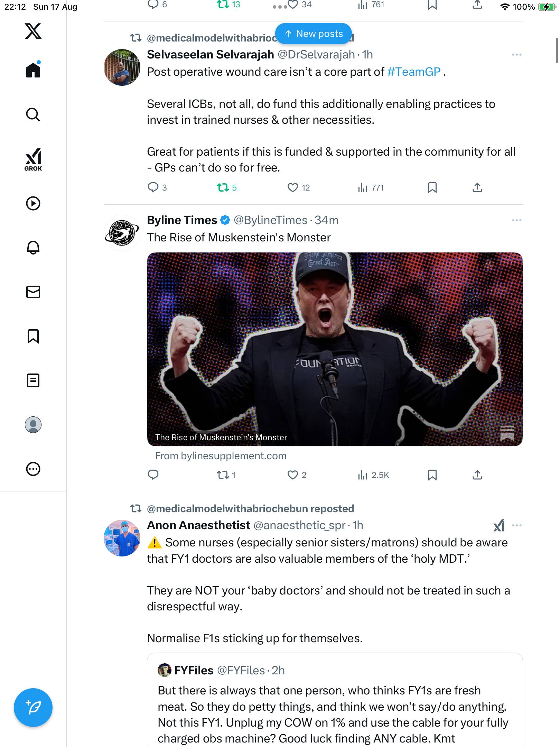
Task: Compose a new post
Action: click(33, 708)
